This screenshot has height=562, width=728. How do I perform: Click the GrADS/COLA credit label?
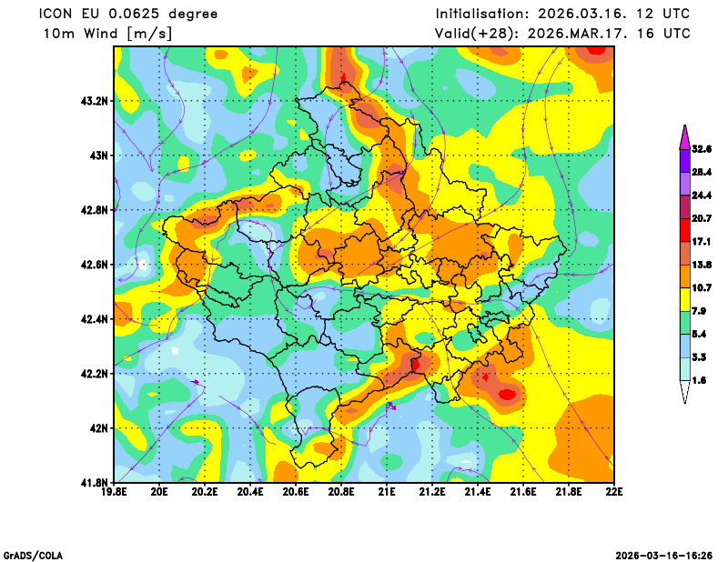point(33,555)
